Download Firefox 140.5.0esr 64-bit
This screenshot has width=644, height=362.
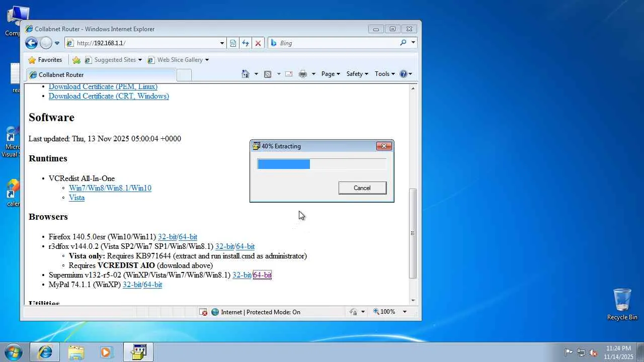188,237
